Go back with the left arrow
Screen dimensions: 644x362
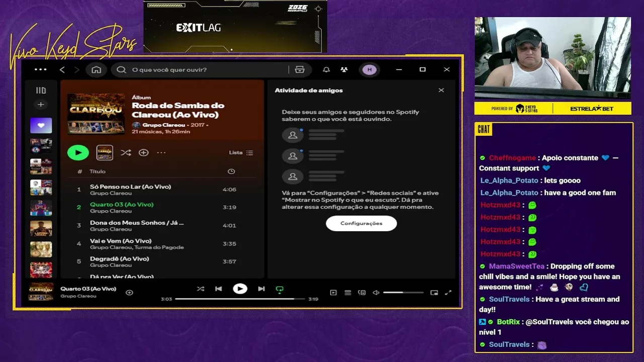(x=62, y=70)
